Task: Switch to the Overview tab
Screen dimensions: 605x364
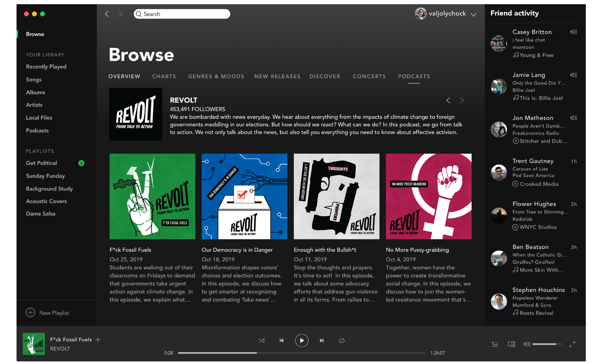Action: (x=124, y=76)
